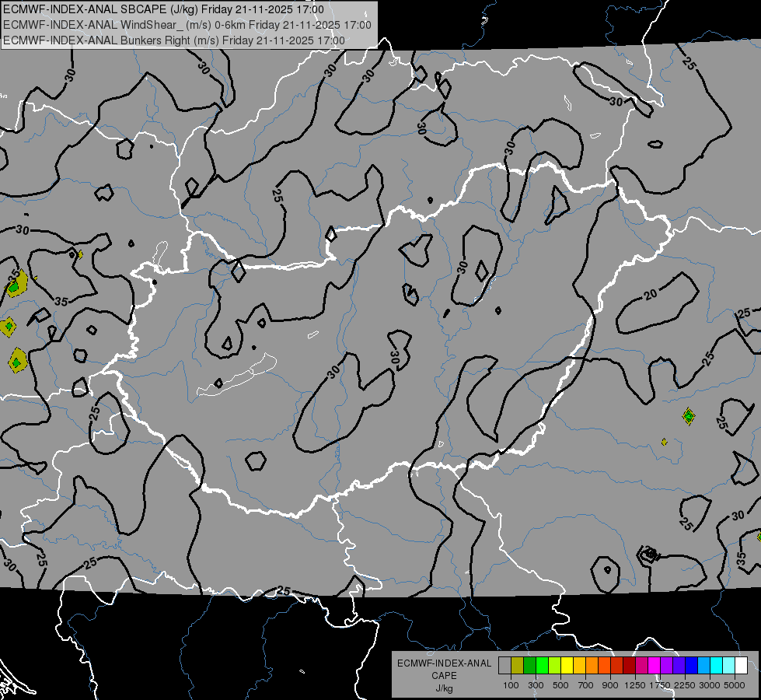The width and height of the screenshot is (761, 700).
Task: Select the dark red legend swatch
Action: [629, 666]
